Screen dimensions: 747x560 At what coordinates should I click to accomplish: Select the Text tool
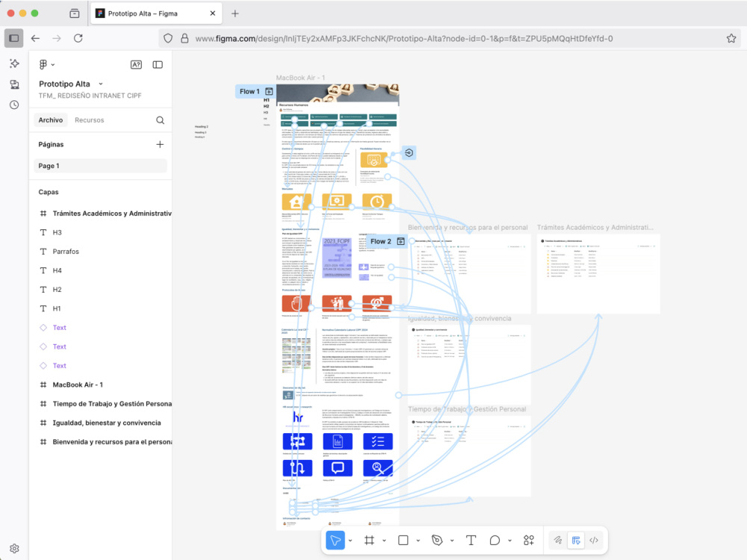pos(471,540)
